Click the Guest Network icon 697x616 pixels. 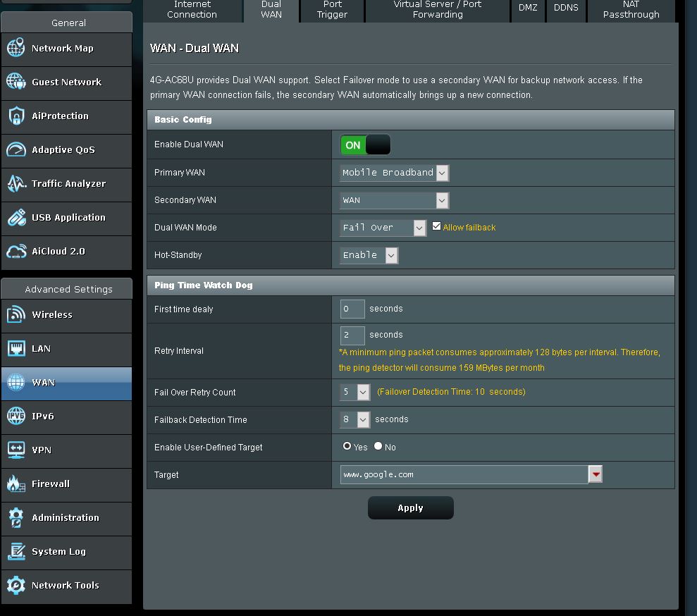point(16,82)
